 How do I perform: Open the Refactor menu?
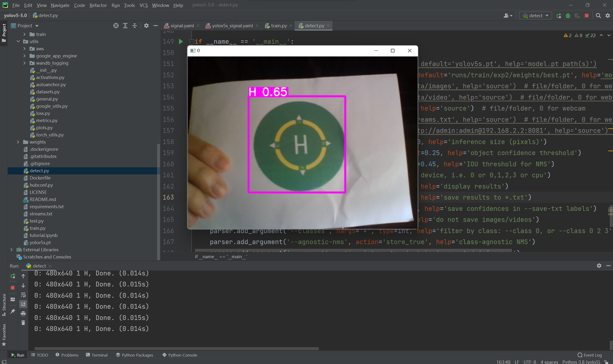click(98, 5)
